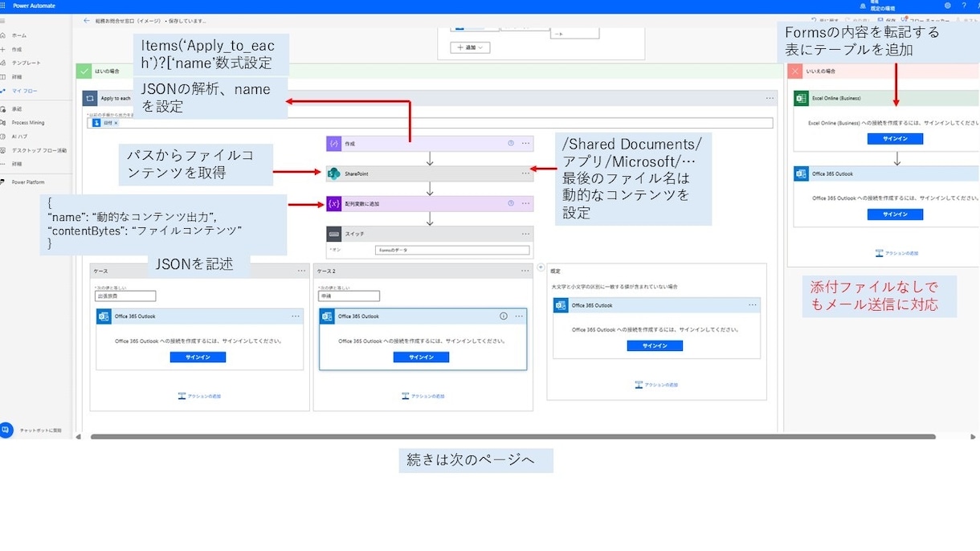Click the horizontal scrollbar of the canvas

pyautogui.click(x=512, y=437)
